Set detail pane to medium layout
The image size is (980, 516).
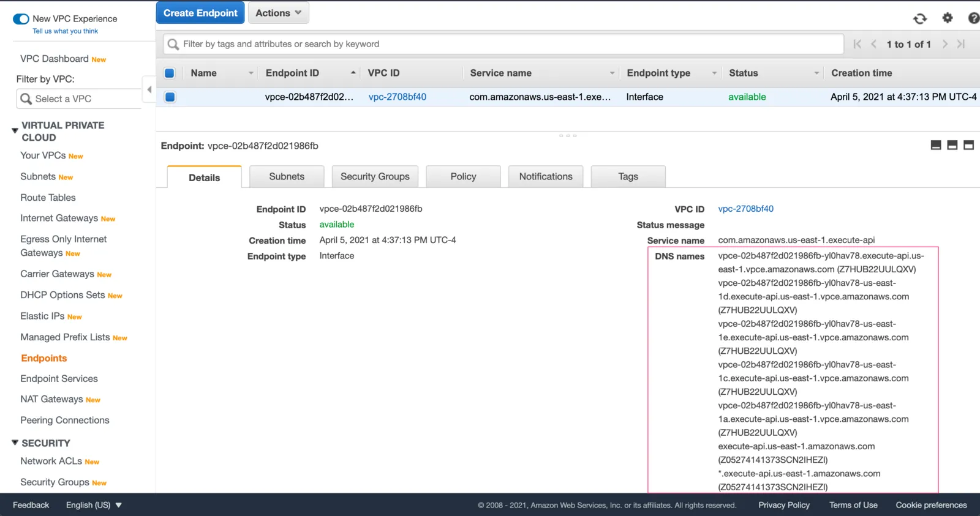coord(952,145)
